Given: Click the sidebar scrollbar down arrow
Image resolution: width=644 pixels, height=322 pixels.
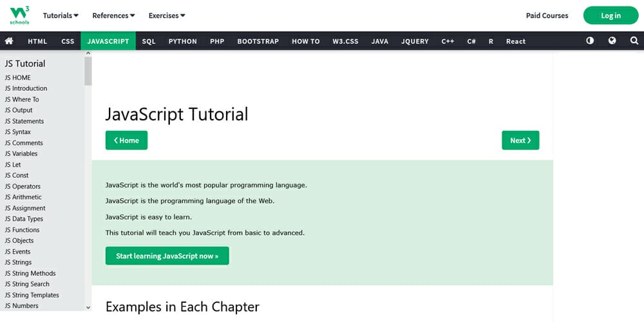Looking at the screenshot, I should (x=88, y=308).
